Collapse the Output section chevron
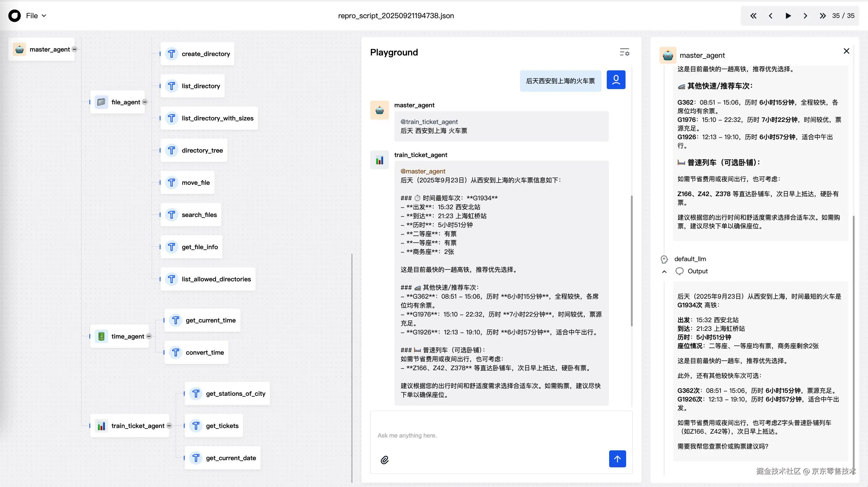 pos(664,272)
